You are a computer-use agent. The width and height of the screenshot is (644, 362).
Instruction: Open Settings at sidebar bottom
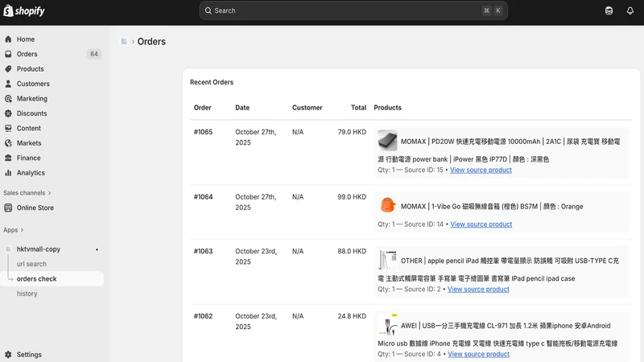tap(29, 354)
